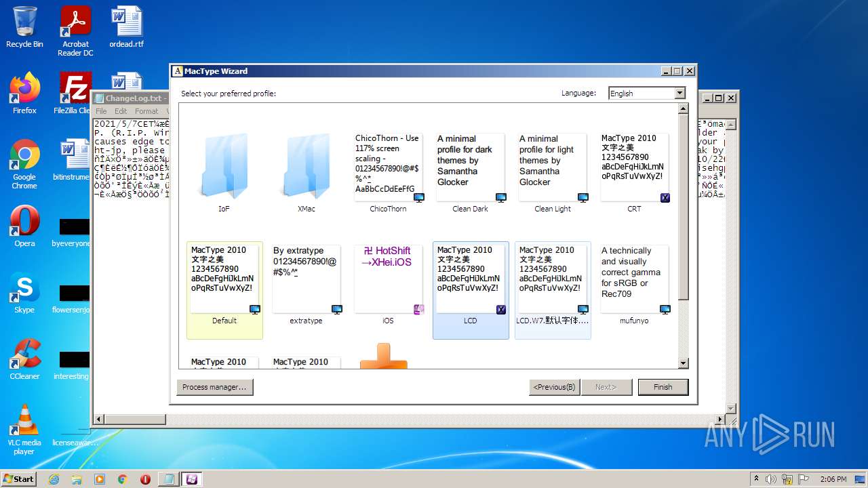Choose the LCD.W7 profile

click(x=553, y=290)
